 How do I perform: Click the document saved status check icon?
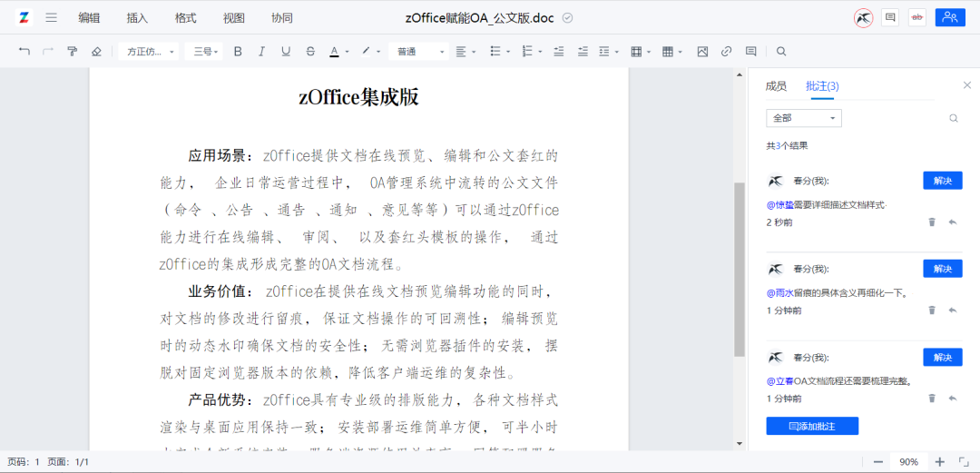[x=567, y=18]
